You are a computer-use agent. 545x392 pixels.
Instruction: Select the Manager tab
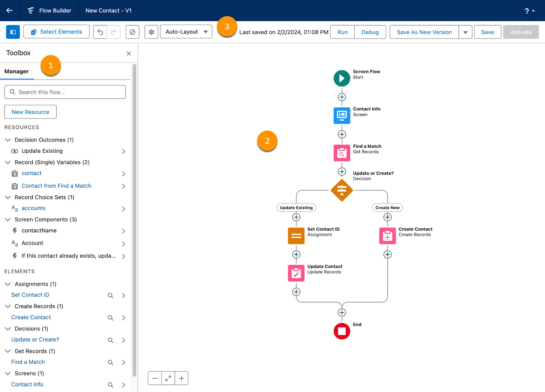point(16,71)
